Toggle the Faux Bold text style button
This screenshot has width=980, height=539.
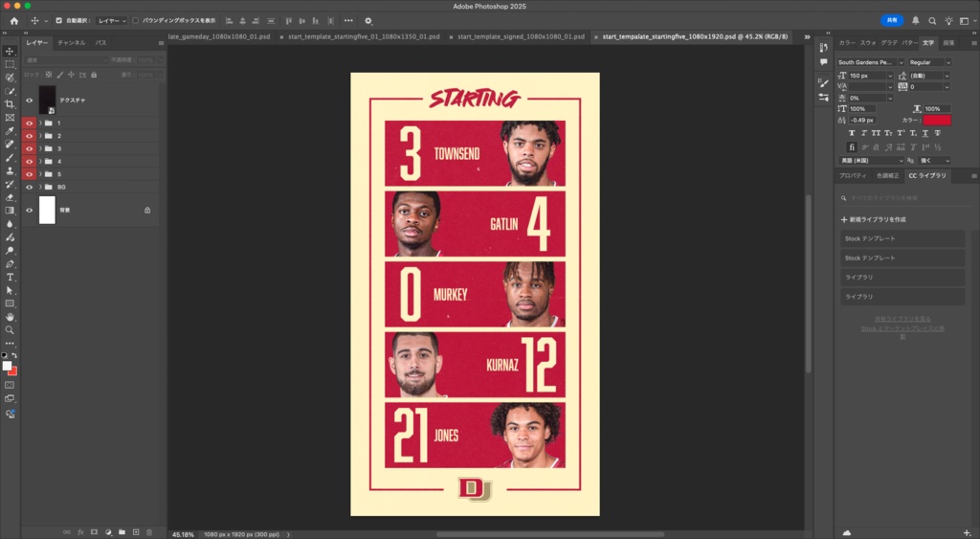click(x=851, y=133)
